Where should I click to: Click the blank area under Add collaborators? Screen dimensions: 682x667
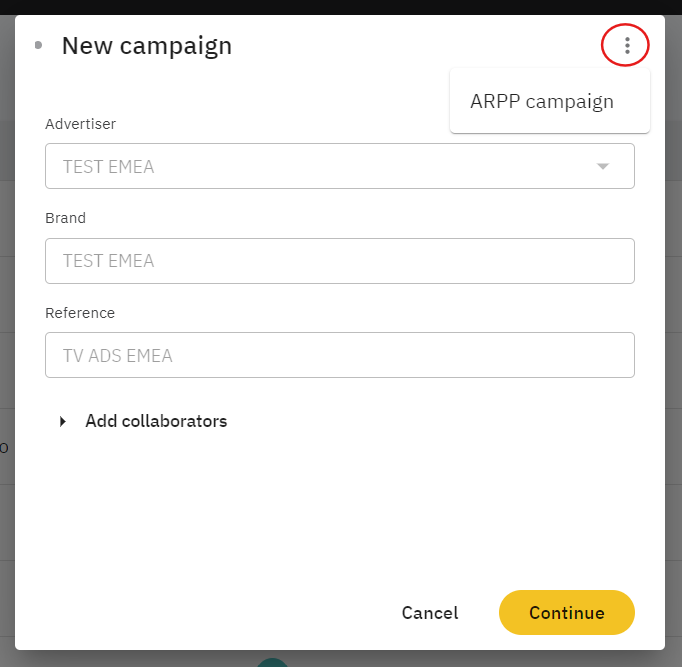(x=340, y=510)
